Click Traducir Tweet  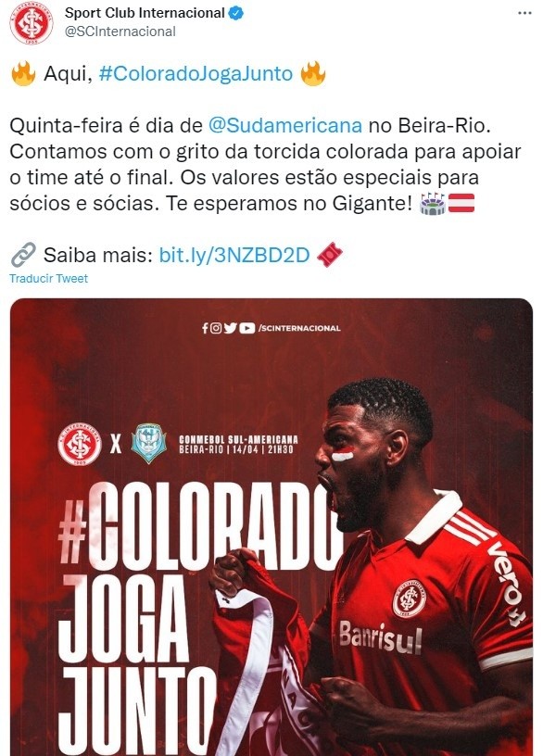point(48,279)
